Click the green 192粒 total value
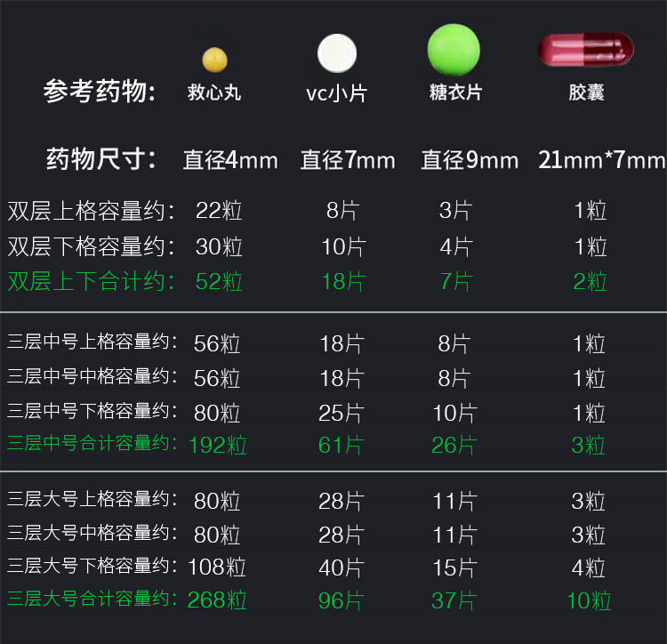The width and height of the screenshot is (667, 644). (x=218, y=444)
